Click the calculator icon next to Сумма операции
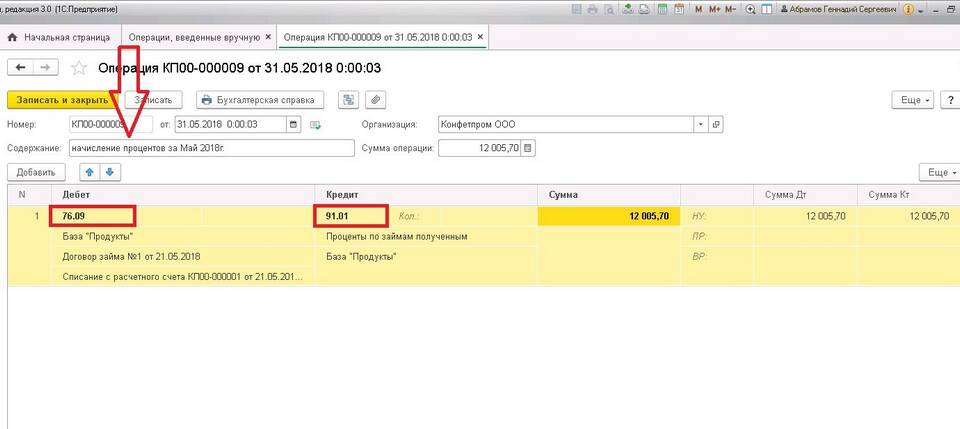Viewport: 960px width, 429px height. 529,148
